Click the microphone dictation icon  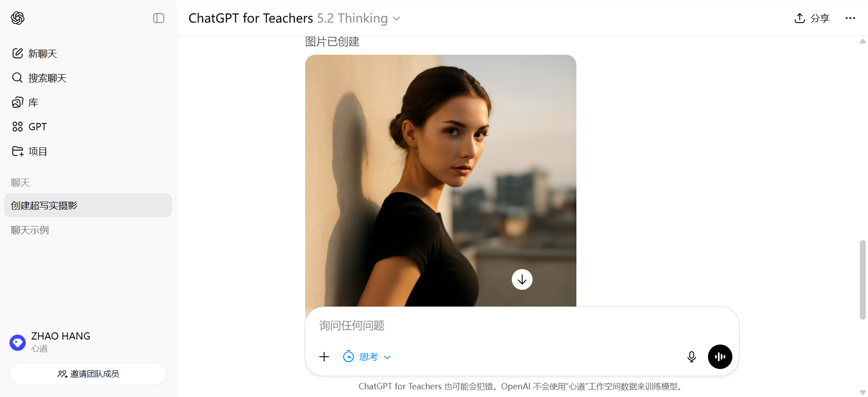point(692,357)
